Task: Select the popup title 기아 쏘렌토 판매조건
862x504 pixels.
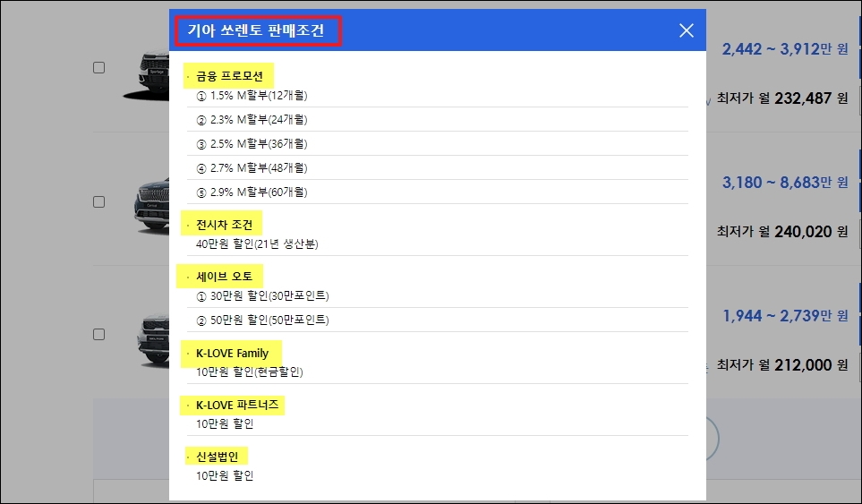Action: click(x=256, y=30)
